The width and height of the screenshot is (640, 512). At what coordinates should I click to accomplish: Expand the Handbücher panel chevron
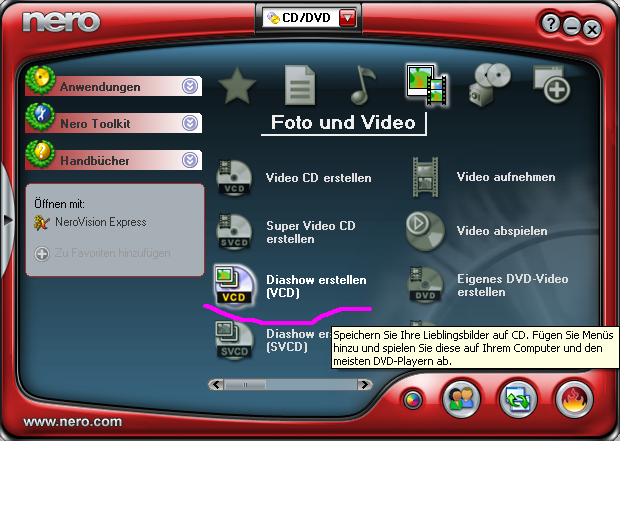(x=190, y=160)
